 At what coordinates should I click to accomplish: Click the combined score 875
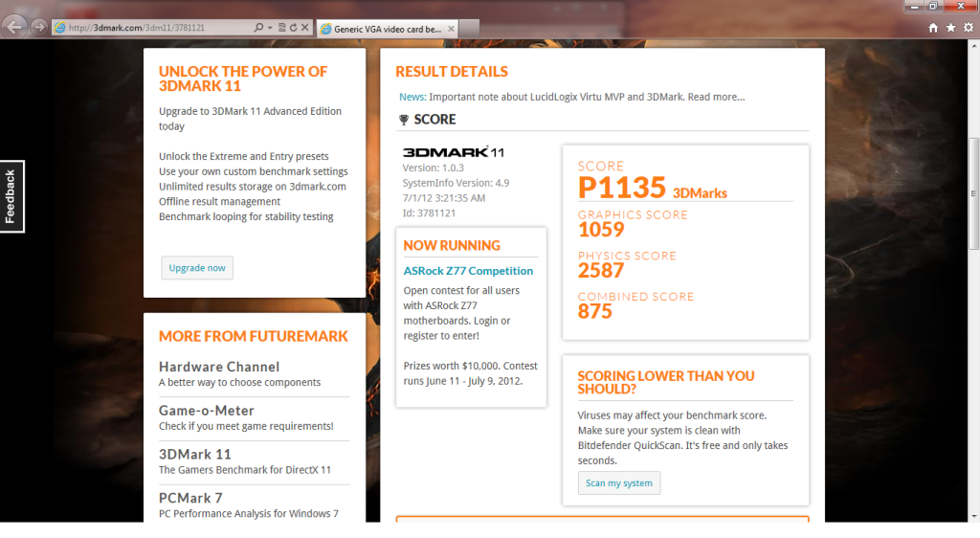coord(595,311)
